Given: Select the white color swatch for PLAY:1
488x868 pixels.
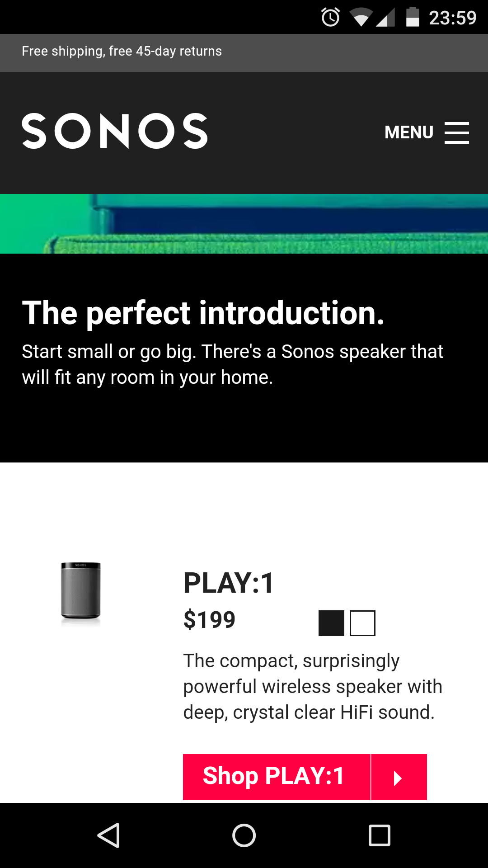Looking at the screenshot, I should [x=362, y=623].
